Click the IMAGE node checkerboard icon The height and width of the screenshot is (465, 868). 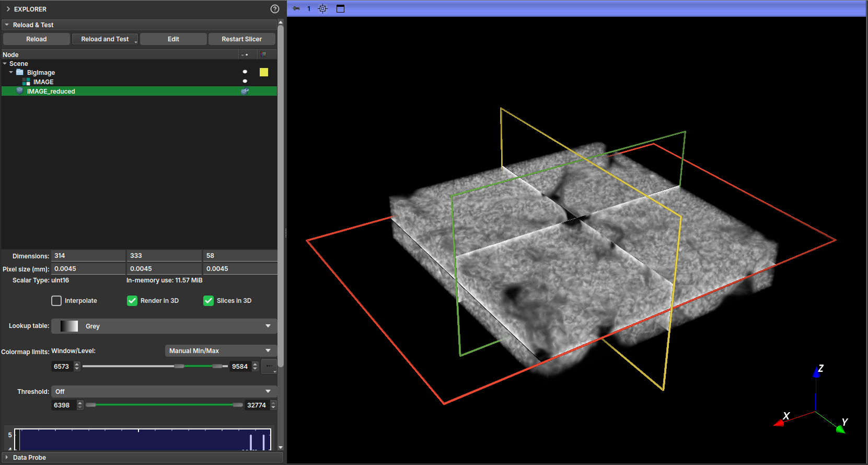pyautogui.click(x=26, y=82)
